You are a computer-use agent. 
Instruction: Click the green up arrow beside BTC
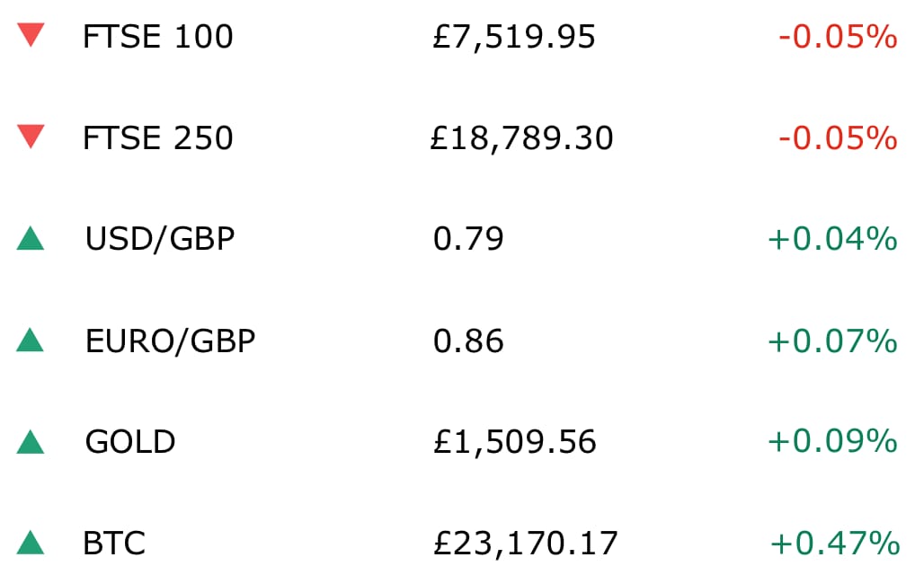[31, 543]
